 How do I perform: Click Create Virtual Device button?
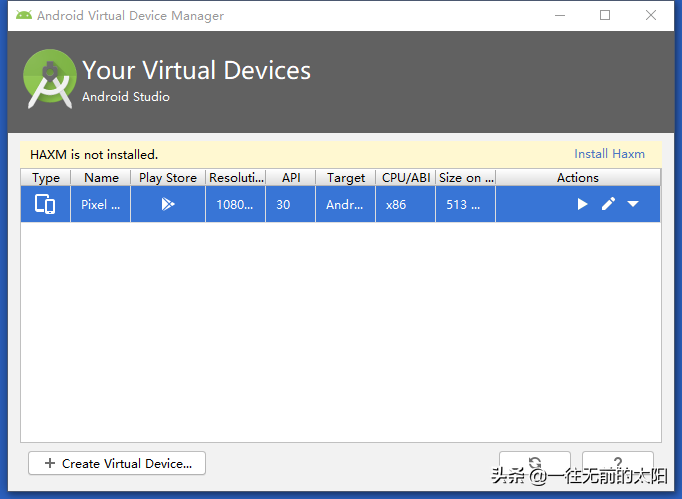coord(117,463)
